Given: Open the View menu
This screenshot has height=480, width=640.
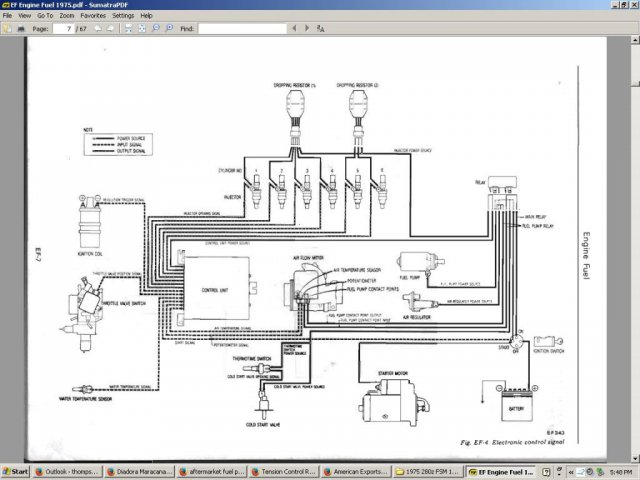Looking at the screenshot, I should coord(24,16).
